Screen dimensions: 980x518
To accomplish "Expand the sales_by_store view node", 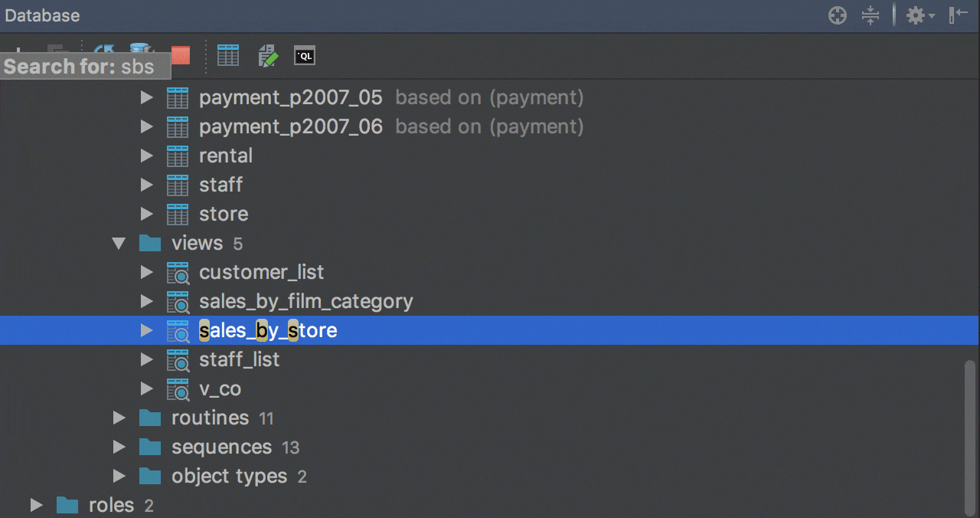I will pos(146,331).
